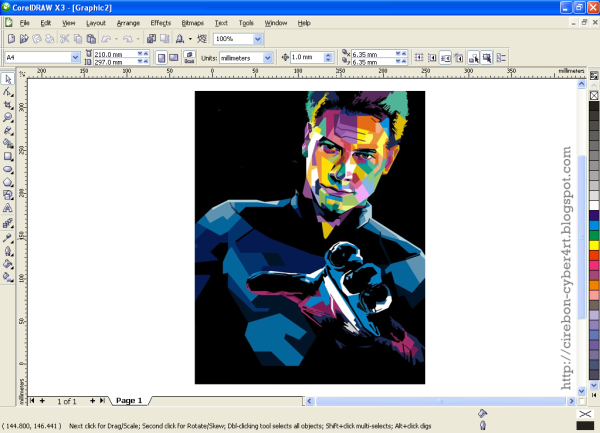Screen dimensions: 600x433
Task: Expand the Redo history dropdown arrow
Action: pos(138,39)
